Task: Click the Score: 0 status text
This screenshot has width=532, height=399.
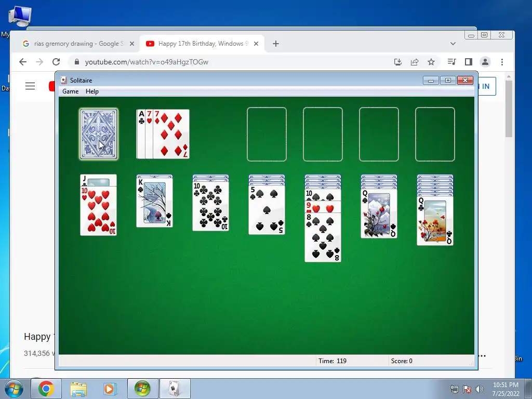Action: click(402, 361)
